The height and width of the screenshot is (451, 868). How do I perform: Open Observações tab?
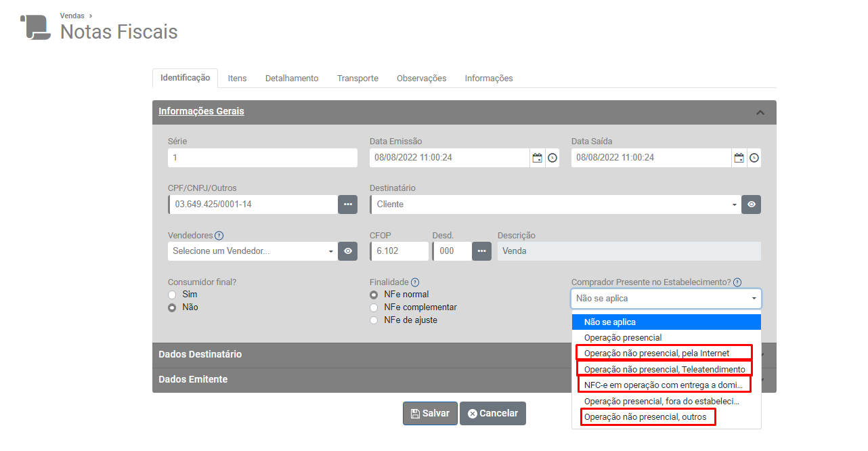pyautogui.click(x=422, y=79)
